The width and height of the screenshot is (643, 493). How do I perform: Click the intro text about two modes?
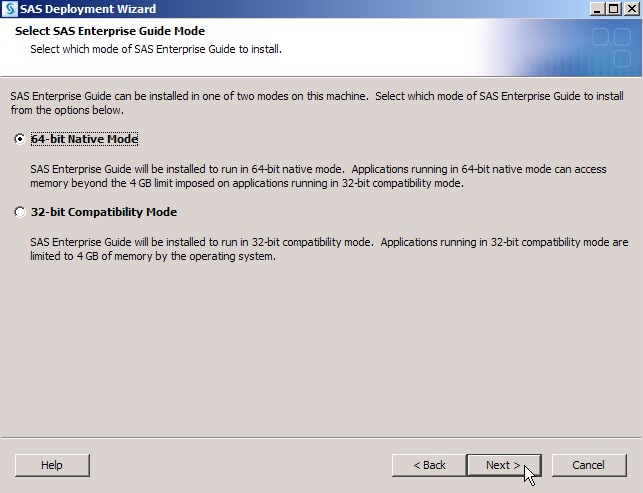tap(317, 103)
